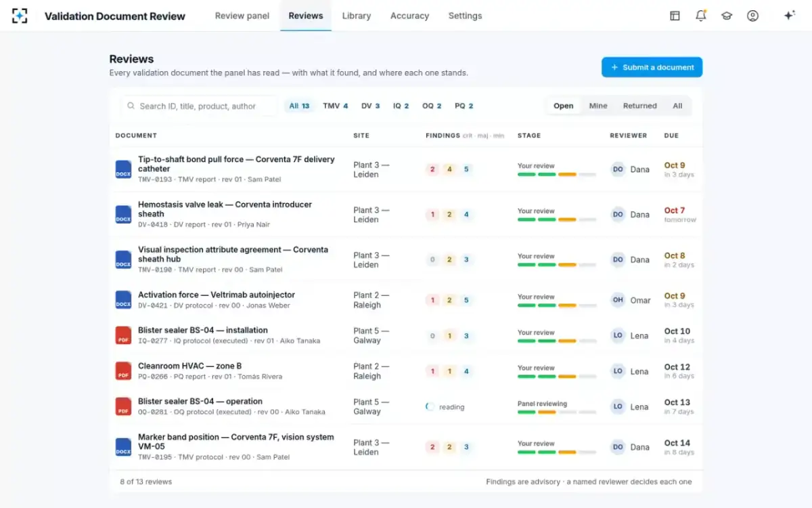Click Lena's avatar on IQ-0277 row

pyautogui.click(x=618, y=335)
